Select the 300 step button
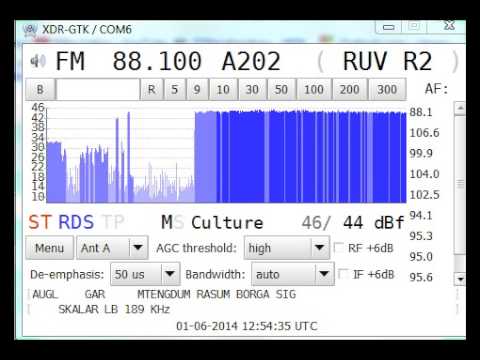Image resolution: width=480 pixels, height=360 pixels. (x=387, y=89)
